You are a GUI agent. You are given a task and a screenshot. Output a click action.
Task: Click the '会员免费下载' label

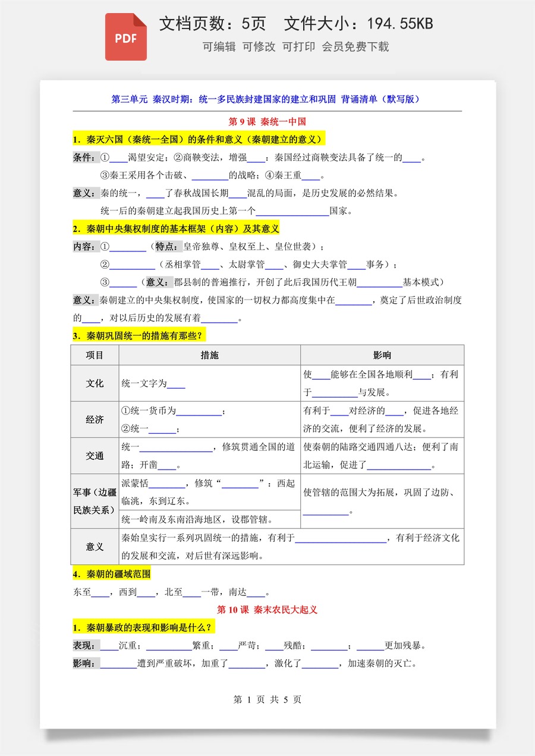[x=355, y=47]
